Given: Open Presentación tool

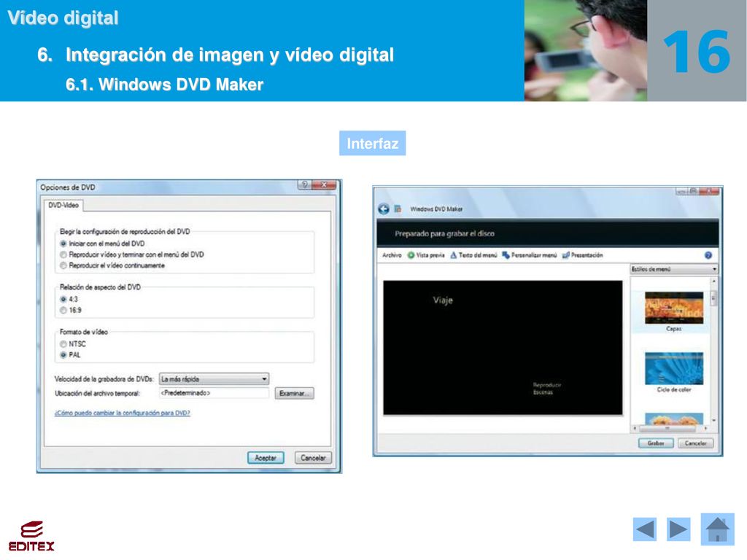Looking at the screenshot, I should pos(583,255).
